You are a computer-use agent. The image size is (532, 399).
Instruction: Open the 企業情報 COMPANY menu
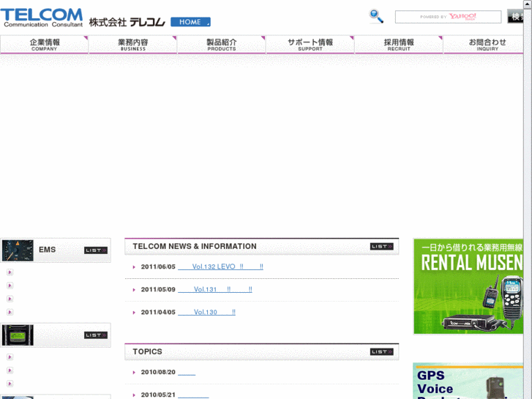(x=45, y=45)
